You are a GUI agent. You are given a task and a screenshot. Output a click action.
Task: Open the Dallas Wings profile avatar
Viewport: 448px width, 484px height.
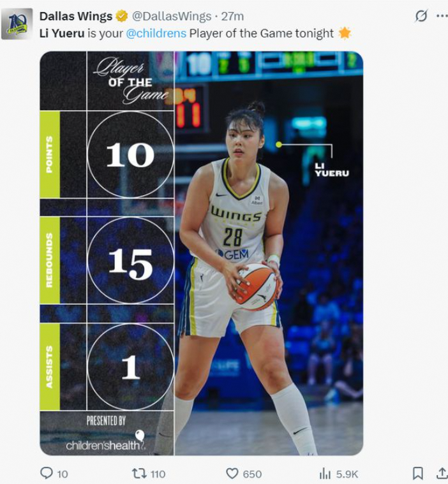coord(17,24)
